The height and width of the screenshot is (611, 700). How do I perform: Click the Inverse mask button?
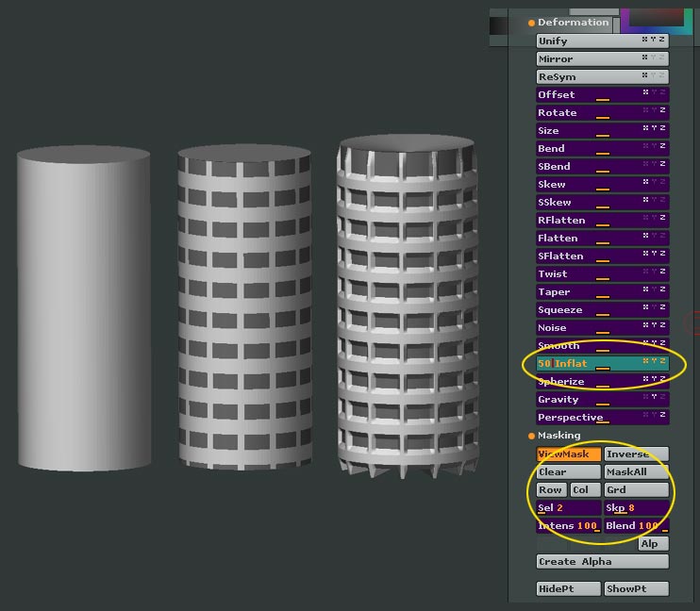coord(637,454)
